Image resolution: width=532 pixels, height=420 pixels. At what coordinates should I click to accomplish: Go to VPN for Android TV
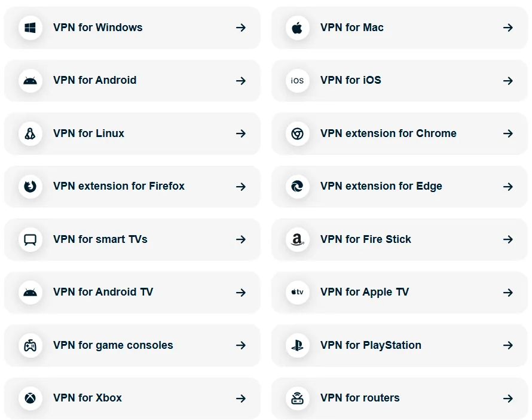click(x=103, y=292)
